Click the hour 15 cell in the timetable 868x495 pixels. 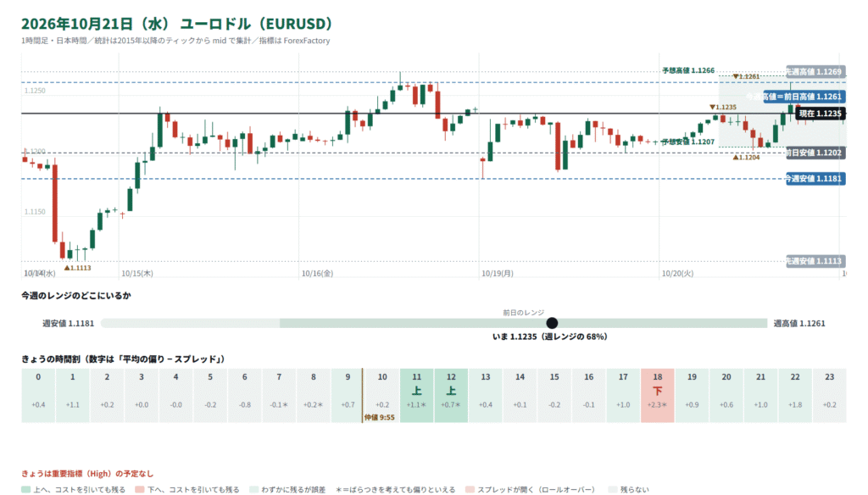[x=554, y=395]
